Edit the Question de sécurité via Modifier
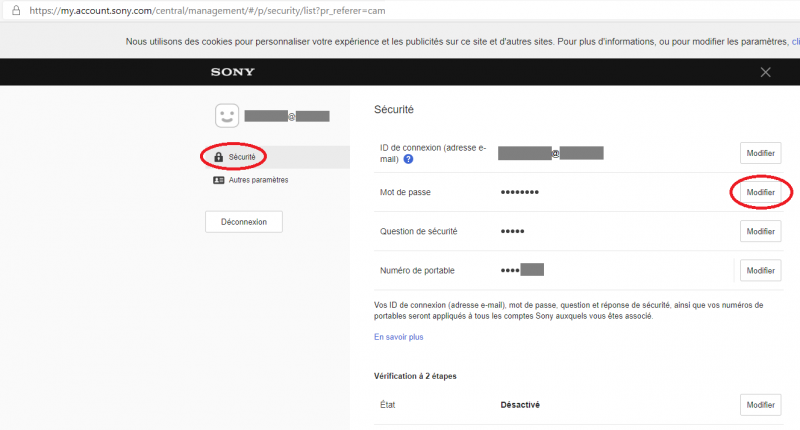The width and height of the screenshot is (800, 430). (760, 231)
